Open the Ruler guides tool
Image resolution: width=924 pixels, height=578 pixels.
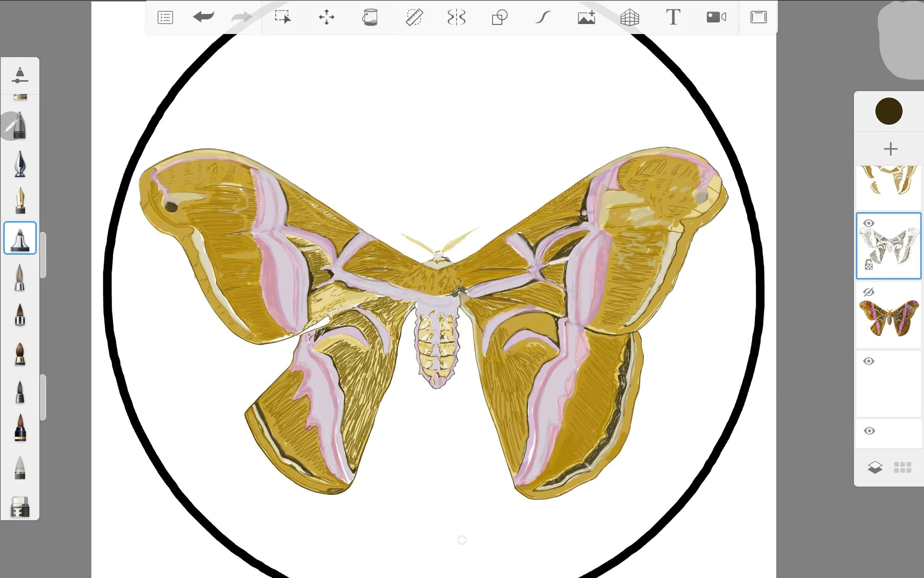tap(414, 17)
